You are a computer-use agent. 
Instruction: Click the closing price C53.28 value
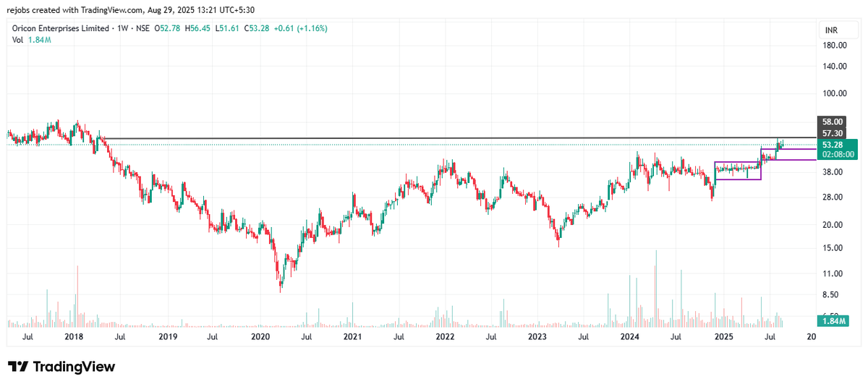[x=257, y=28]
